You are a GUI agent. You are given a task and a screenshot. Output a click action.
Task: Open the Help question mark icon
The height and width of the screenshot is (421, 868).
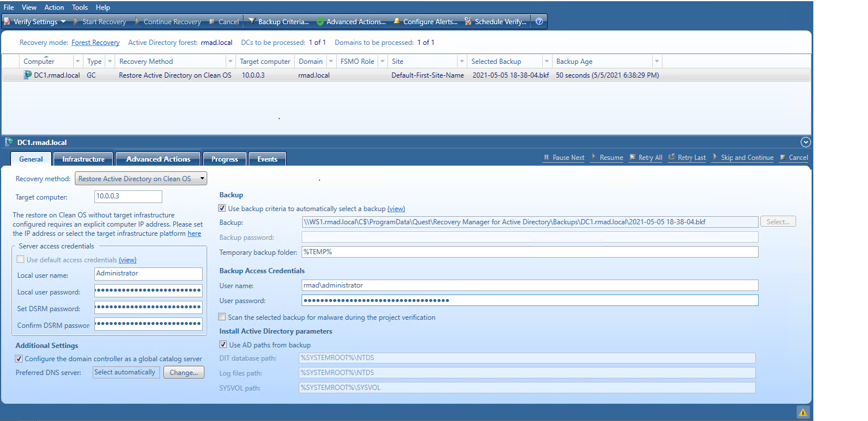(x=539, y=21)
